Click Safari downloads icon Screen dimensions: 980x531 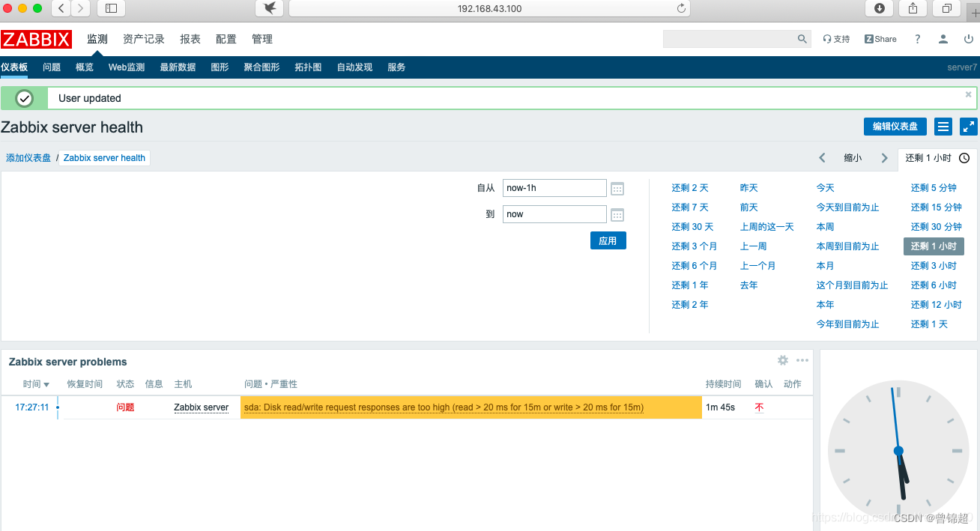coord(880,8)
